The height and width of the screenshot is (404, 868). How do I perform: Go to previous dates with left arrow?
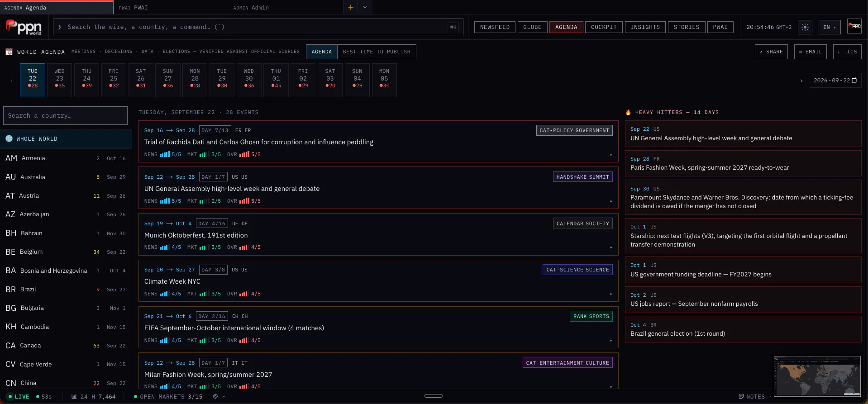point(12,81)
